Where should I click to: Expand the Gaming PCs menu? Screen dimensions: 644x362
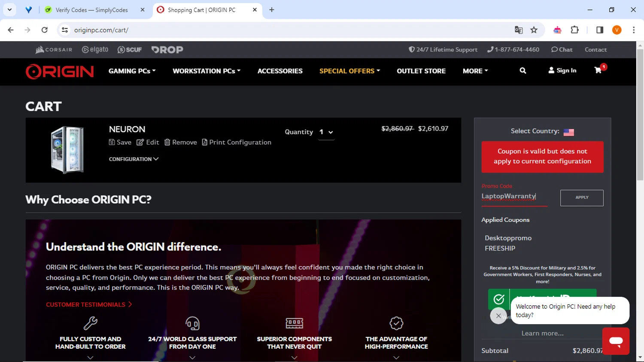click(x=132, y=71)
